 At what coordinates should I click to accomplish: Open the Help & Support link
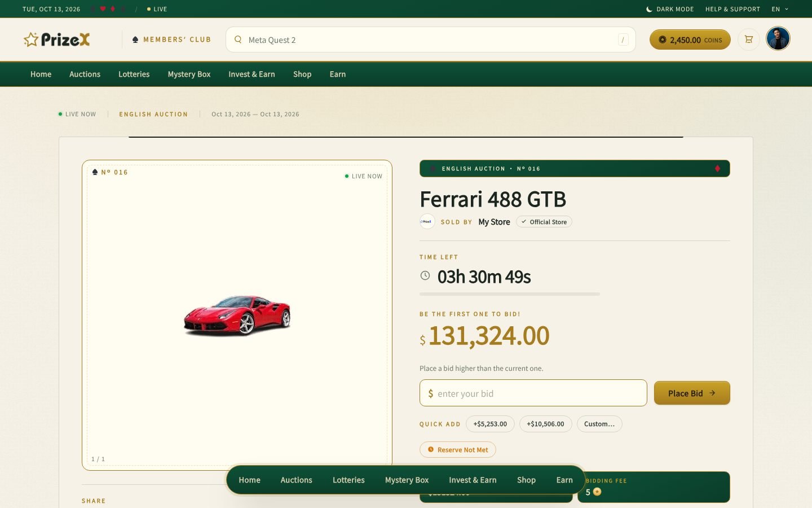[x=732, y=9]
